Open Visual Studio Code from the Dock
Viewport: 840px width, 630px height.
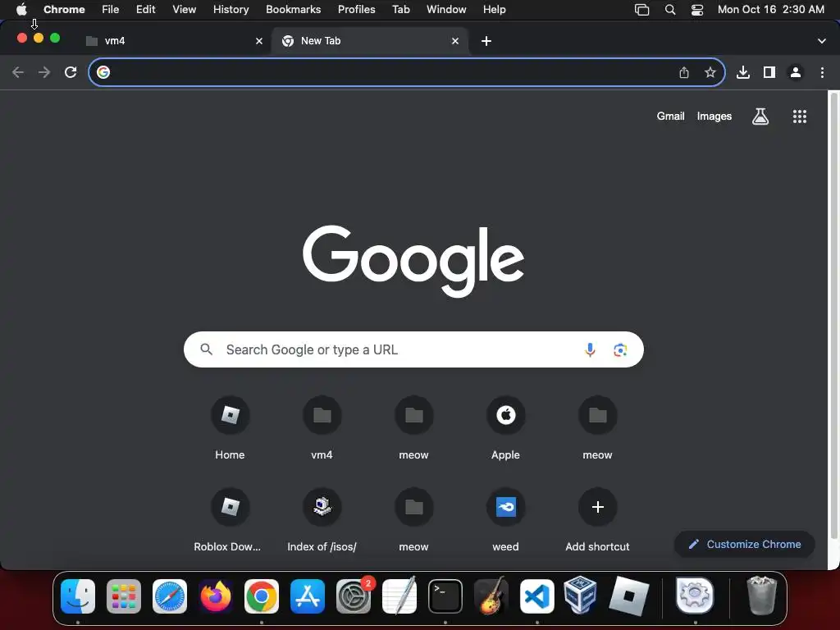coord(537,596)
